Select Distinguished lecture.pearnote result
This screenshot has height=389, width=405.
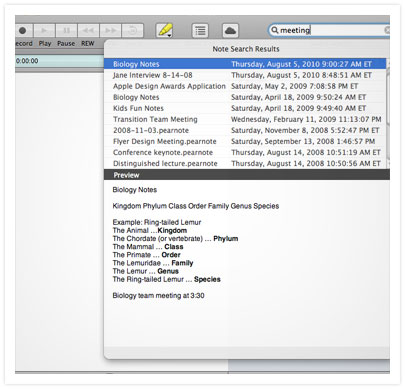[x=245, y=163]
